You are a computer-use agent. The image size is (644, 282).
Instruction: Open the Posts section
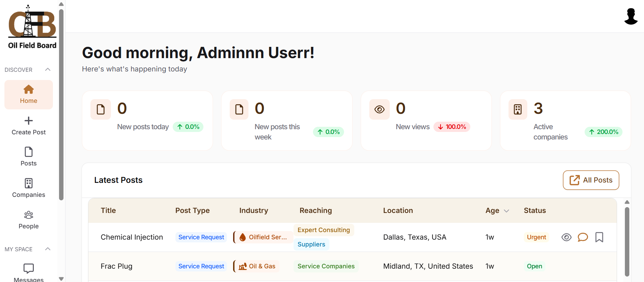tap(29, 157)
